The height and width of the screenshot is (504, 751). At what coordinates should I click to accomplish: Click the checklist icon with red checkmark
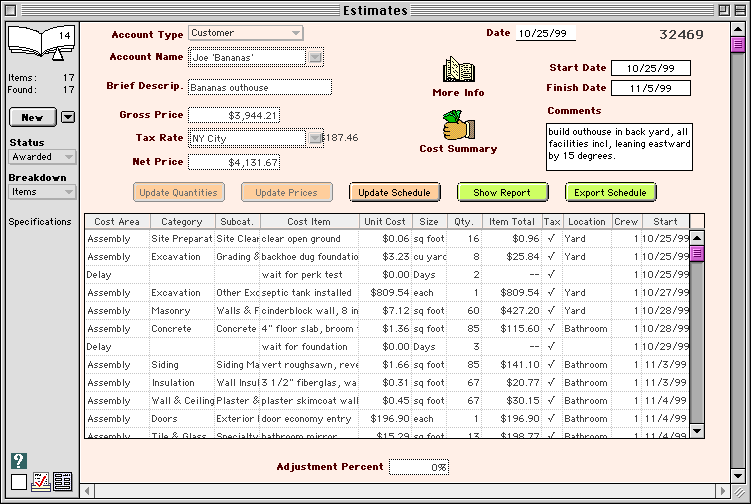(41, 482)
